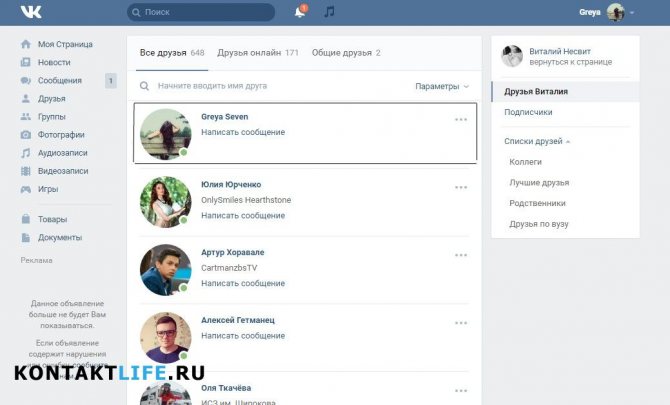Open three-dots menu for Алексей Гетманец
Image resolution: width=670 pixels, height=405 pixels.
461,323
